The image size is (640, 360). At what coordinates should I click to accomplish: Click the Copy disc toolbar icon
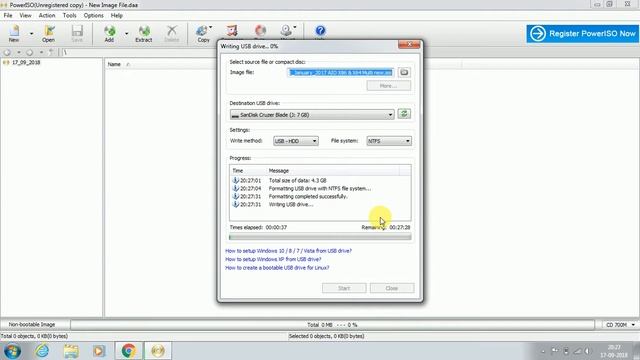tap(203, 33)
